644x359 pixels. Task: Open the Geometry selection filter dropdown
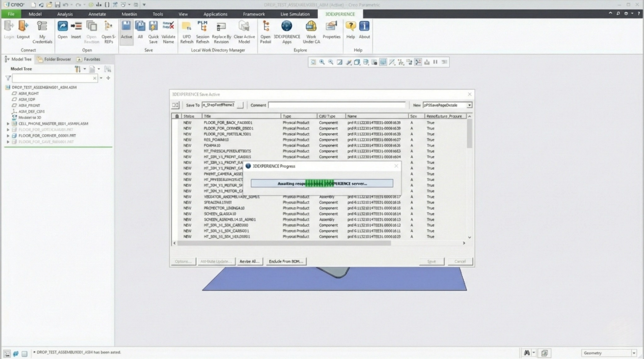click(x=634, y=353)
